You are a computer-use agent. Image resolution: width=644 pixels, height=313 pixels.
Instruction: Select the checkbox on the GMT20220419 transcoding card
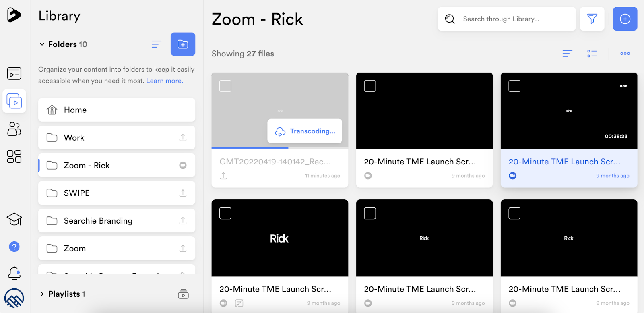click(225, 86)
